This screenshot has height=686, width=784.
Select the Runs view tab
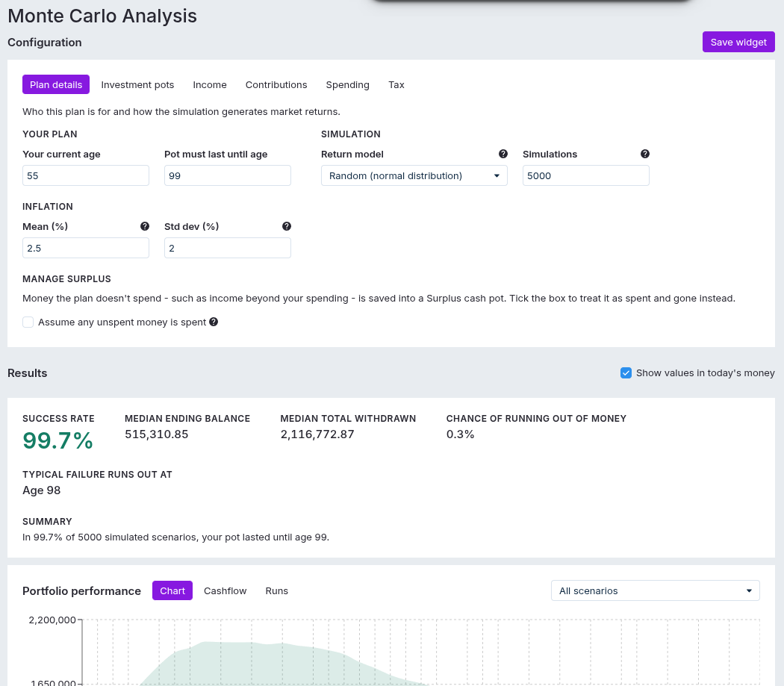[276, 590]
